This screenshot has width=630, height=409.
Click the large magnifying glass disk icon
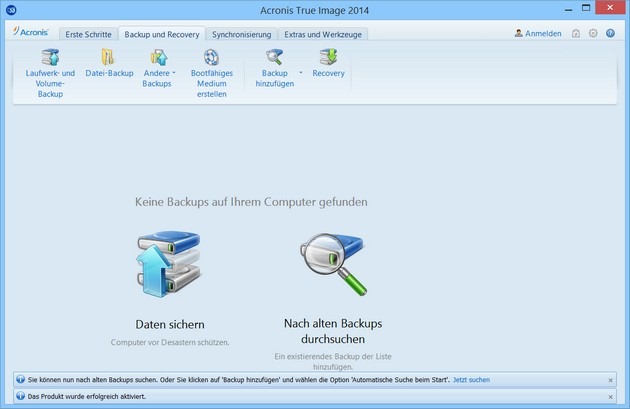point(333,264)
